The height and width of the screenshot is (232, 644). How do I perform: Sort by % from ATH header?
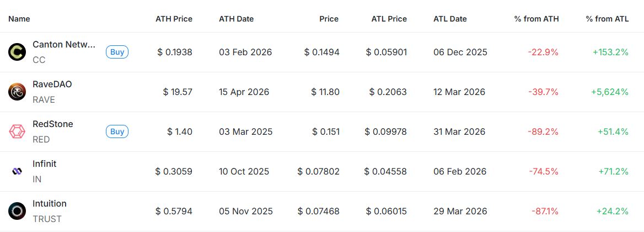click(536, 19)
